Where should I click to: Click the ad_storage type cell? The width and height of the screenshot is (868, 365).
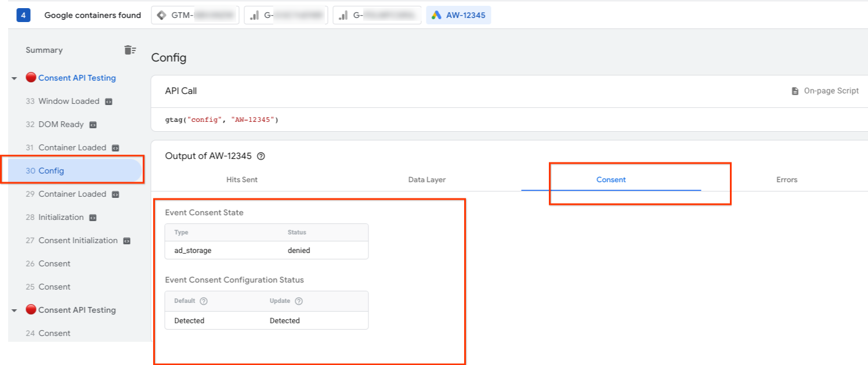point(193,251)
